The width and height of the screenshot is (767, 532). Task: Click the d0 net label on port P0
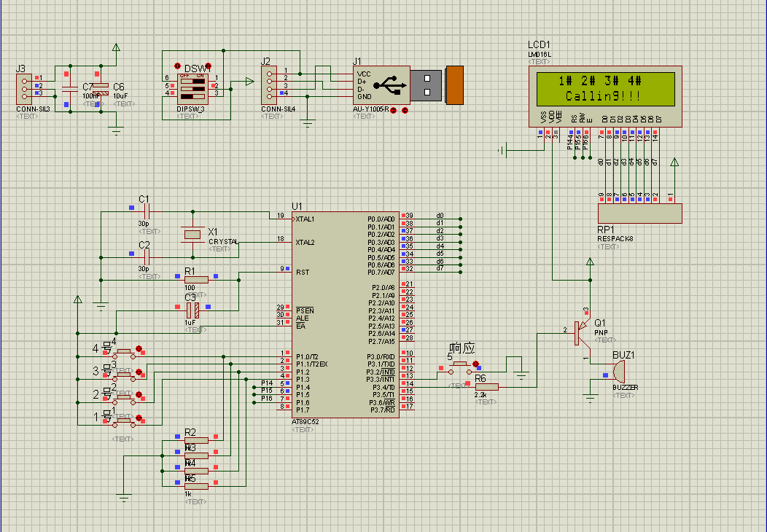[440, 216]
